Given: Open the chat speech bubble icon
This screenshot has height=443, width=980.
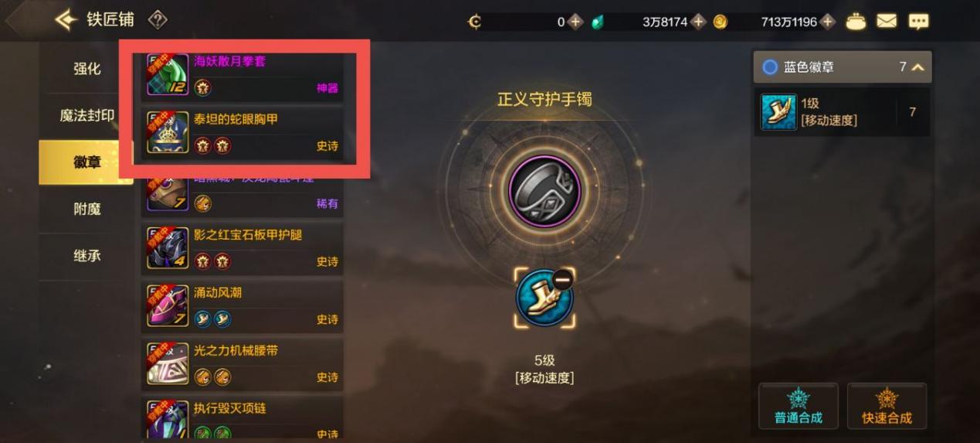Looking at the screenshot, I should pyautogui.click(x=918, y=22).
